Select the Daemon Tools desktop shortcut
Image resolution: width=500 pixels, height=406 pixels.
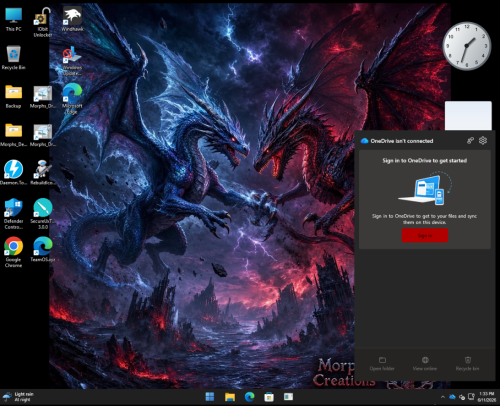(13, 172)
